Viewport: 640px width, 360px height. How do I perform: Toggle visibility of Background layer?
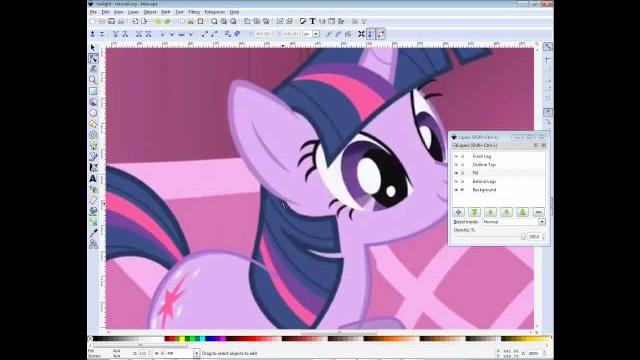coord(456,190)
